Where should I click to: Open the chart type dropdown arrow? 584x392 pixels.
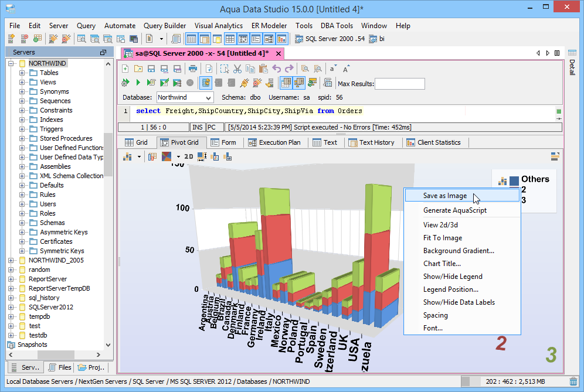click(x=139, y=156)
